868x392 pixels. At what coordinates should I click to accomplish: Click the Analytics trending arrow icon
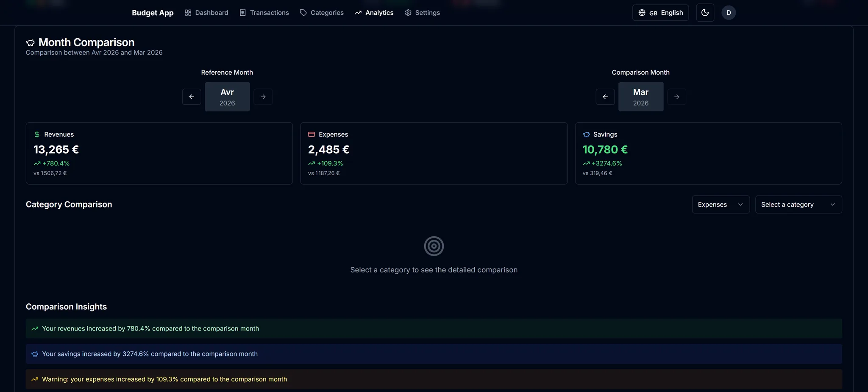(358, 13)
